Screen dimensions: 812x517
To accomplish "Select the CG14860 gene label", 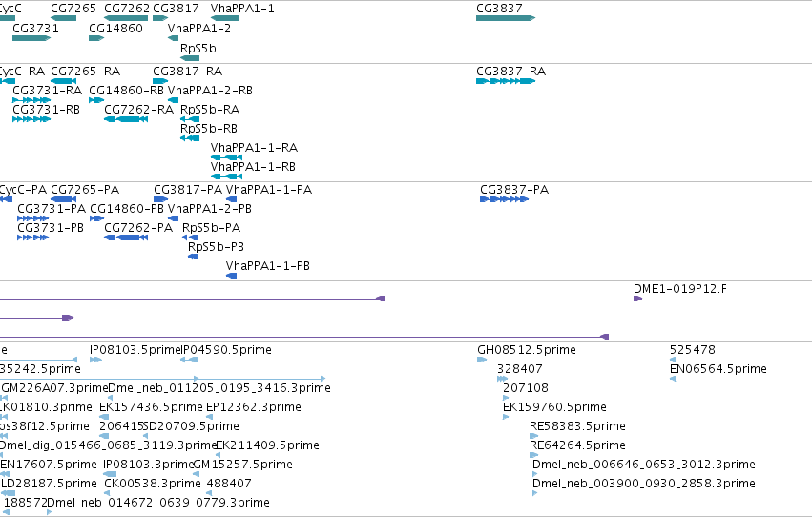I will pos(116,28).
